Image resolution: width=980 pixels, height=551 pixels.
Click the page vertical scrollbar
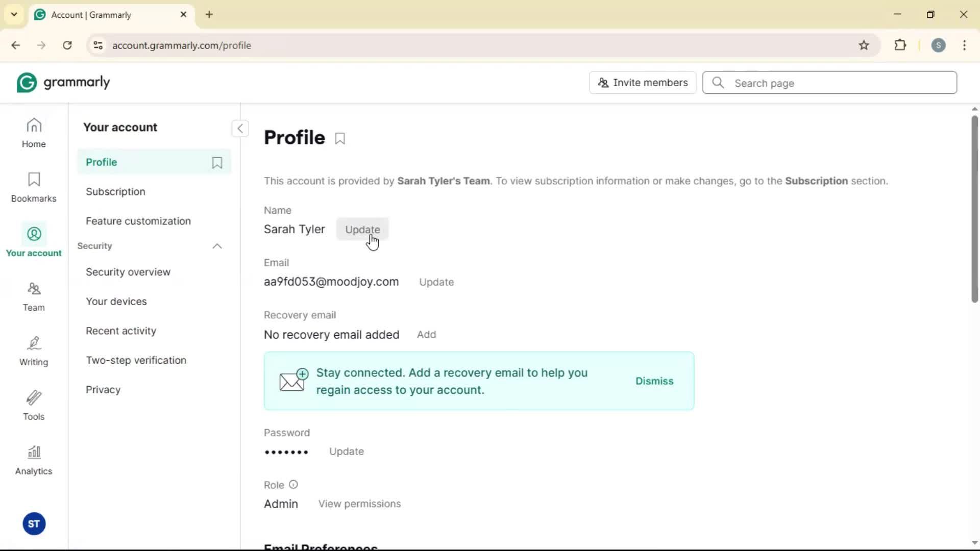[974, 209]
